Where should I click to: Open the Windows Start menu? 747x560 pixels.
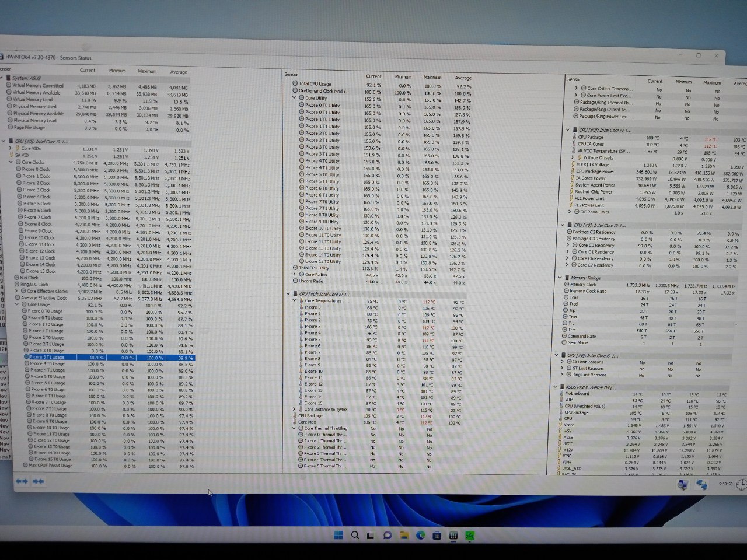[338, 535]
